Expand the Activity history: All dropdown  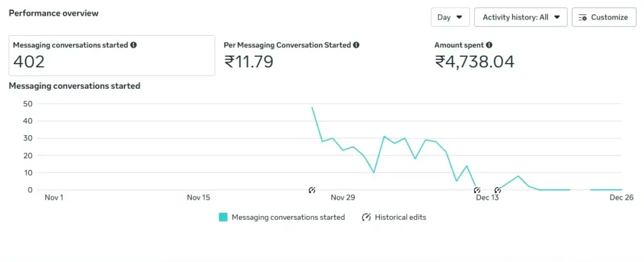(x=521, y=17)
